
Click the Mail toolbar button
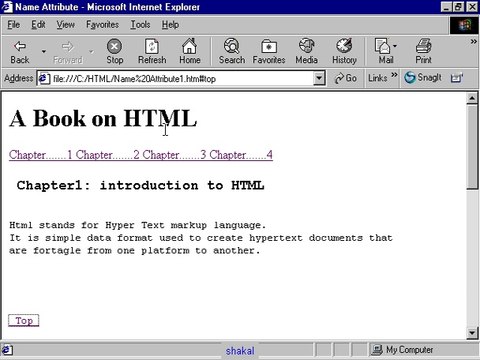tap(386, 52)
